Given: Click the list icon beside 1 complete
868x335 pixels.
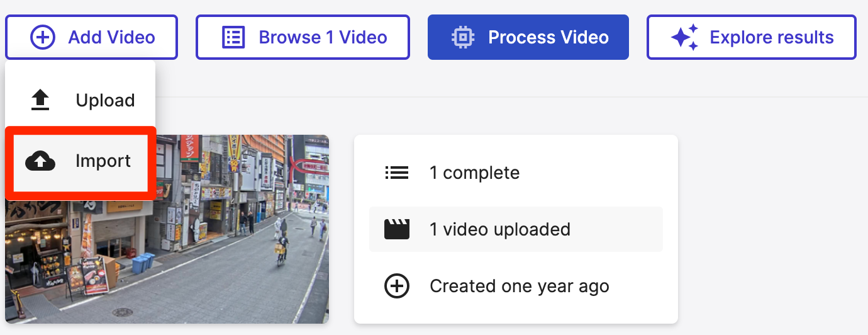Looking at the screenshot, I should (396, 173).
